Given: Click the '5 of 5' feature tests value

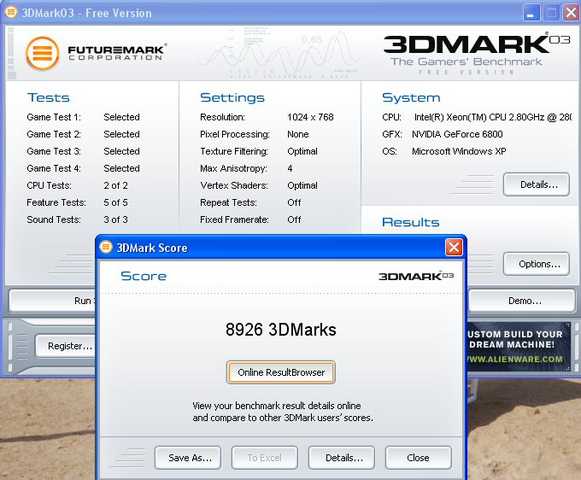Looking at the screenshot, I should 116,202.
